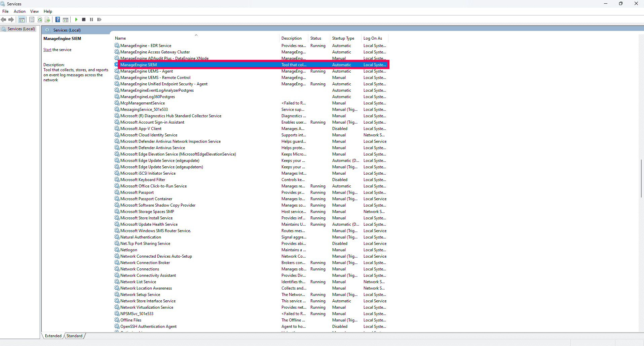
Task: Open Properties from the toolbar icon
Action: tap(32, 19)
